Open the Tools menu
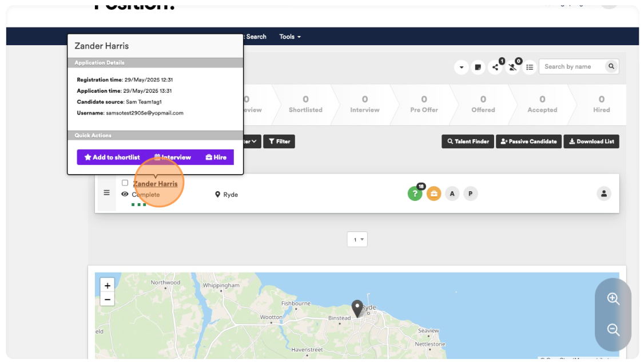The width and height of the screenshot is (644, 363). [290, 37]
